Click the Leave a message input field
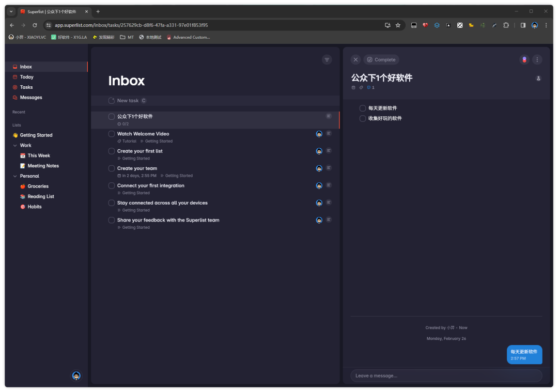 tap(446, 375)
